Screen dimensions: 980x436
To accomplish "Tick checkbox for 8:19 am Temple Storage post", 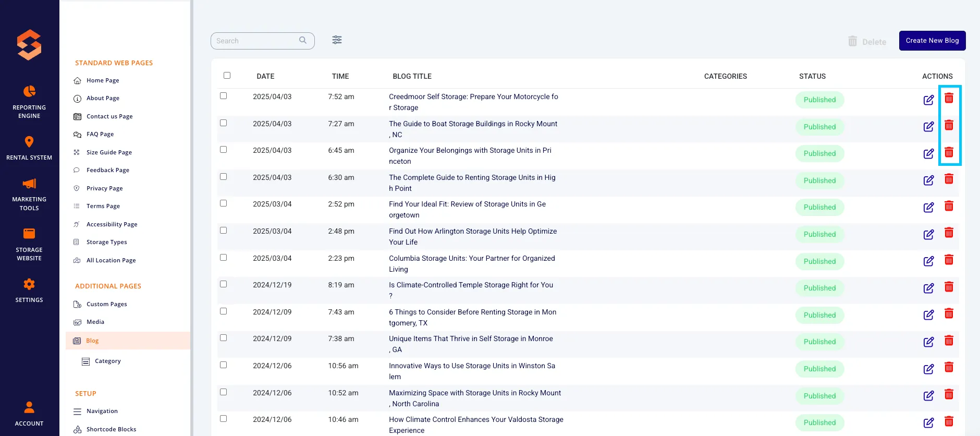I will [223, 284].
